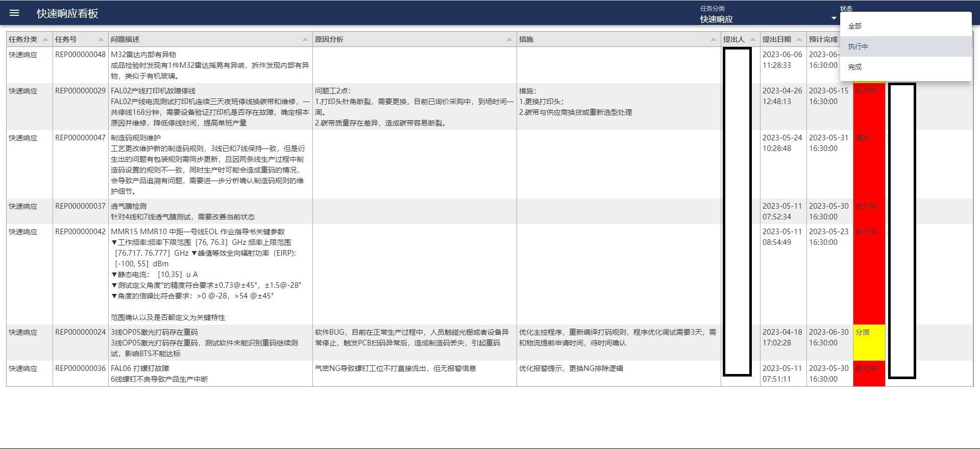Click submission date 2023-04-18 17:02:28
This screenshot has width=980, height=449.
point(782,337)
